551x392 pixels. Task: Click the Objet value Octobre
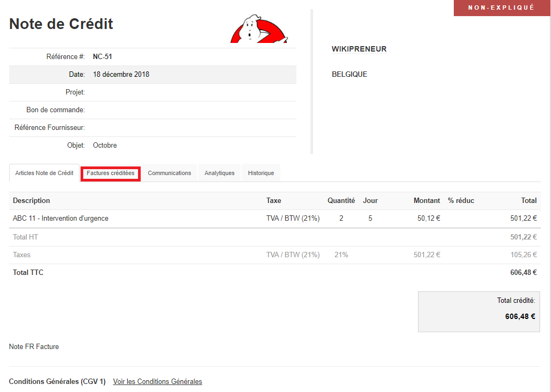point(105,145)
